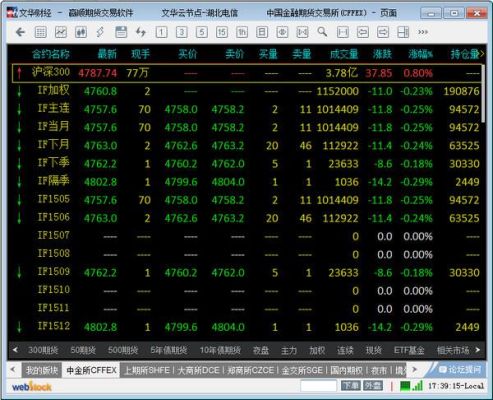Open the 大商所DCE exchange tab
Viewport: 493px width, 400px height.
pos(198,370)
